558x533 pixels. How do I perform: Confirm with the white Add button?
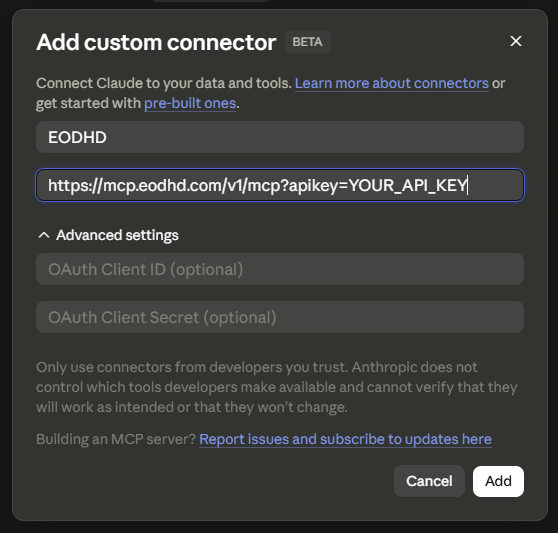click(498, 481)
